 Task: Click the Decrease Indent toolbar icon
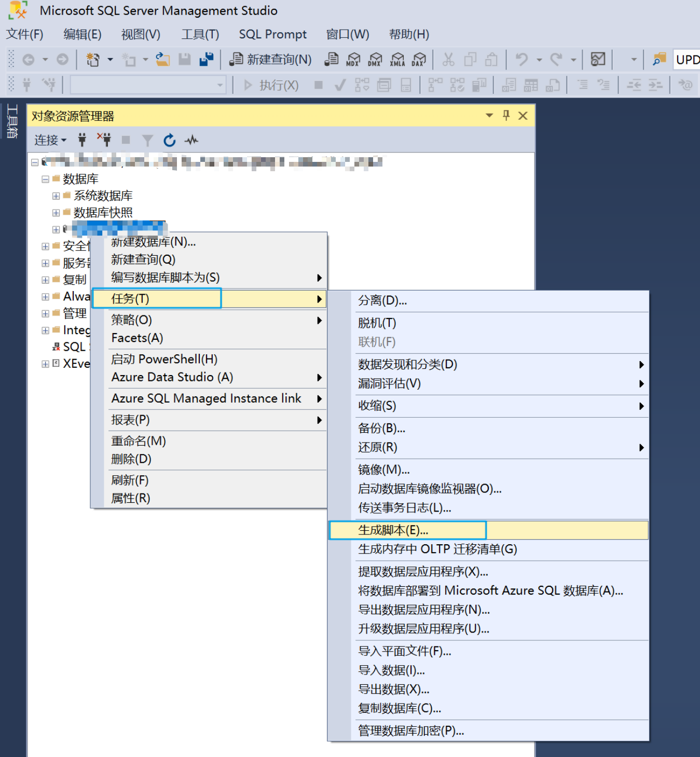click(x=634, y=85)
